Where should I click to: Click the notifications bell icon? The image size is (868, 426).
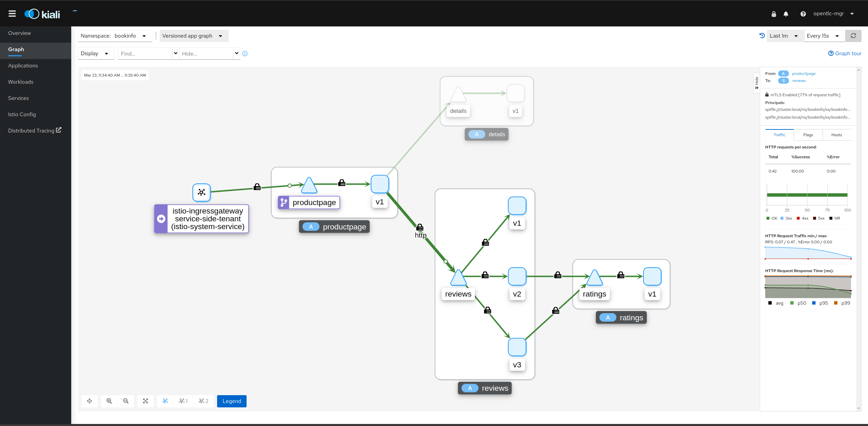click(786, 14)
